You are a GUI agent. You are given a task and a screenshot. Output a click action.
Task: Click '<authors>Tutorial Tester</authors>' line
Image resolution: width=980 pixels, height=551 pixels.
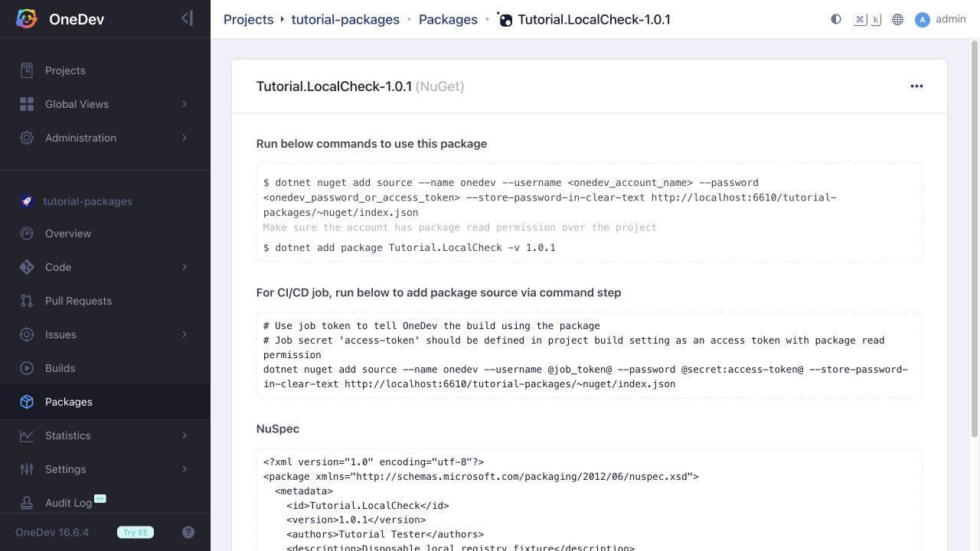[385, 534]
